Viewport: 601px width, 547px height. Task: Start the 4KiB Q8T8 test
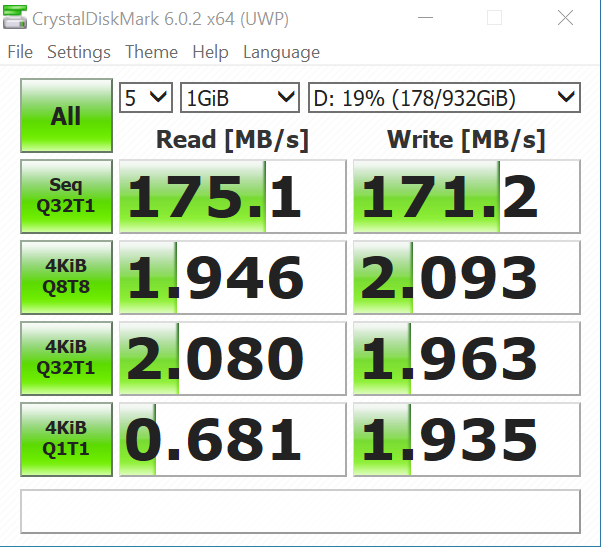[x=66, y=278]
